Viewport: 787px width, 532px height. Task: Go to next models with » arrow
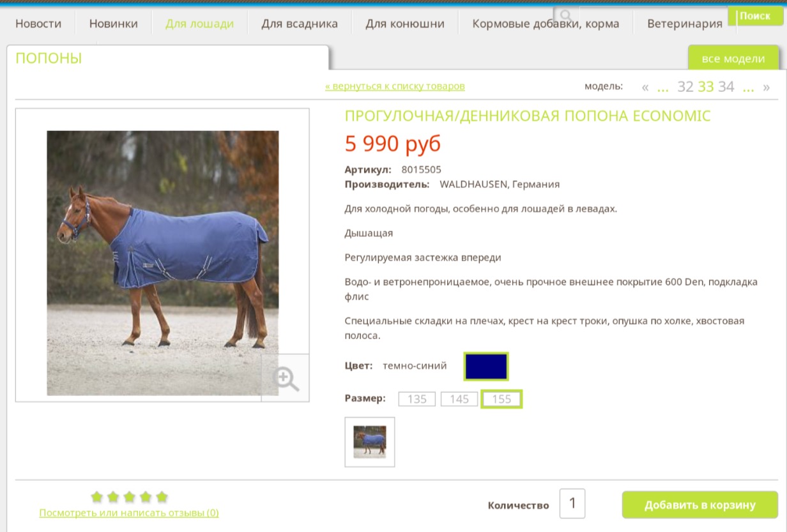[x=767, y=87]
